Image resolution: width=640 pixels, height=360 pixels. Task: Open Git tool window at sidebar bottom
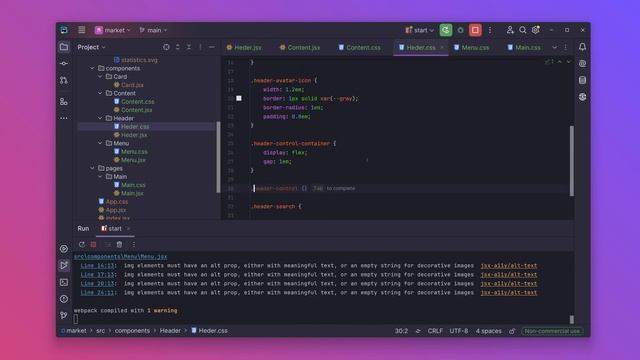click(64, 315)
